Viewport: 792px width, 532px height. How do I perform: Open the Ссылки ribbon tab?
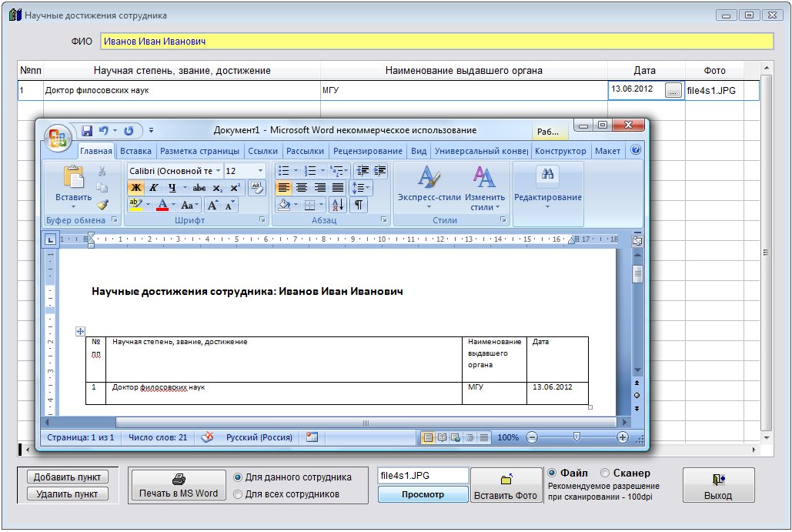pos(262,151)
